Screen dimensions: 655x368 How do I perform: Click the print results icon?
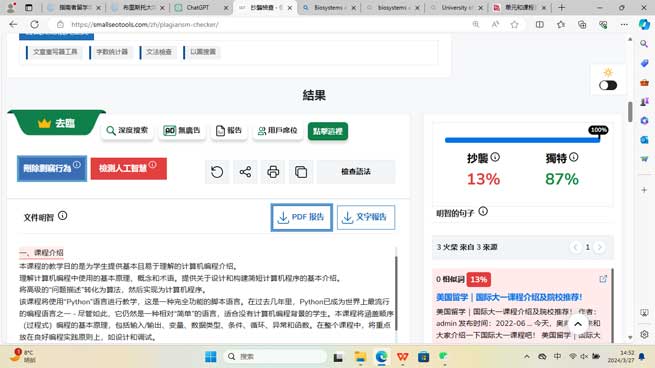(x=273, y=172)
